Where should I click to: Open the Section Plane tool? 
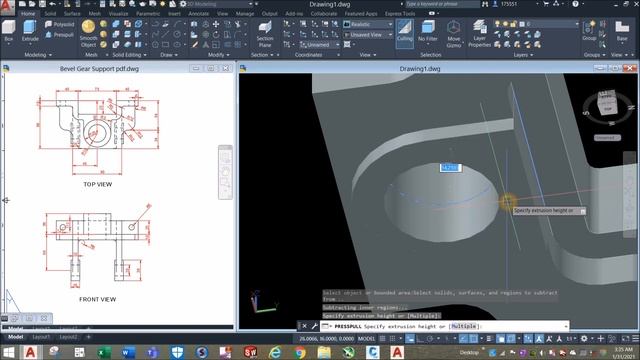coord(265,34)
